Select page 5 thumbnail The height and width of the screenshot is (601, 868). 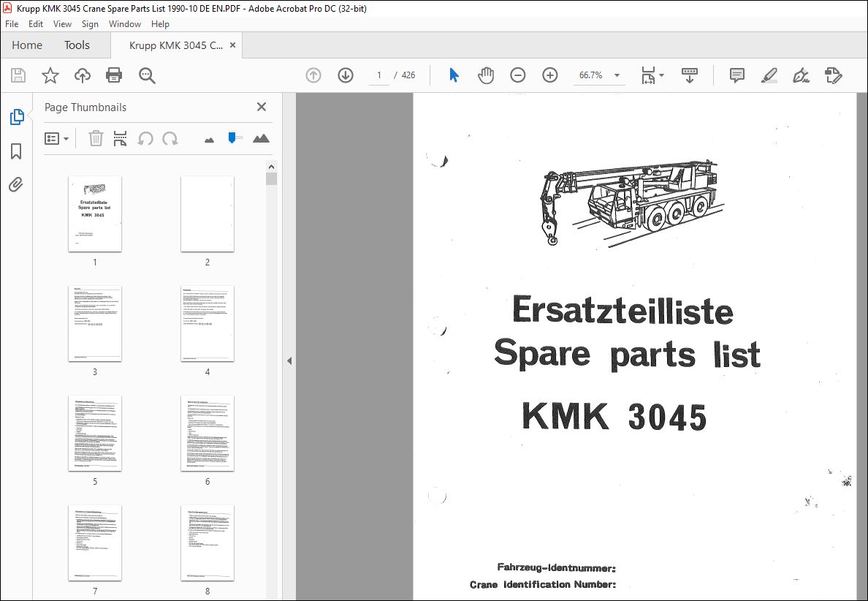95,433
